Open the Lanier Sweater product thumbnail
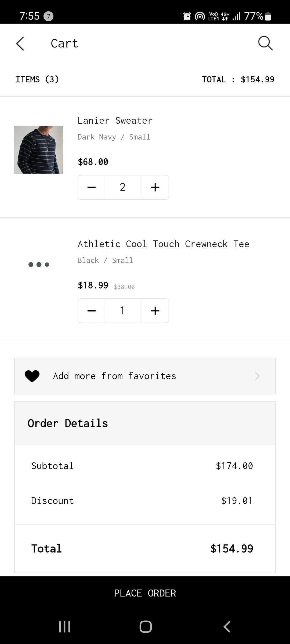The height and width of the screenshot is (644, 290). pos(39,150)
